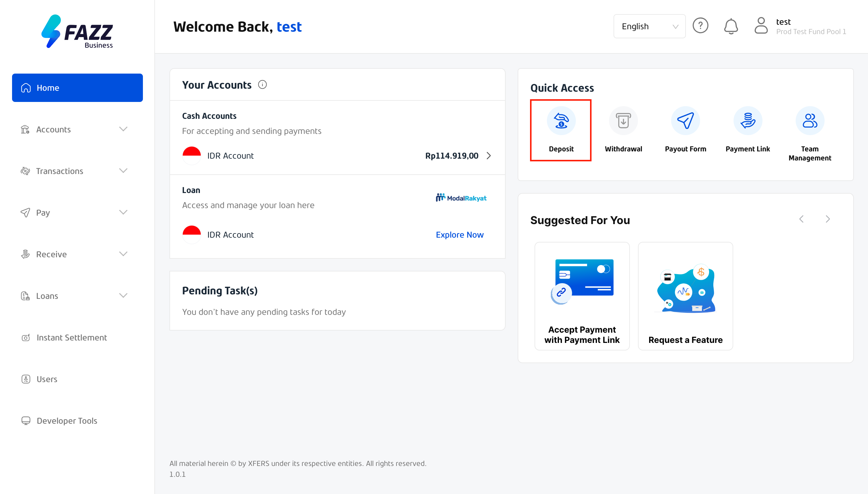Open Accept Payment with Payment Link card
This screenshot has width=868, height=494.
click(x=582, y=296)
